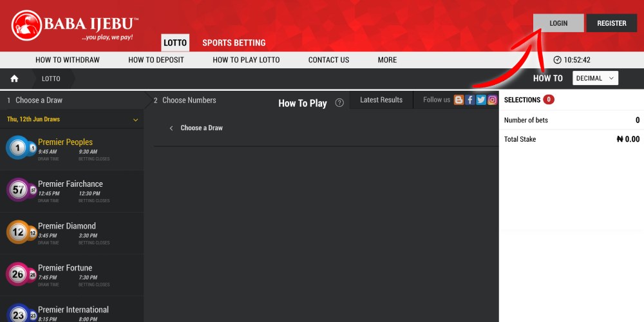Open HOW TO WITHDRAW menu item

(x=68, y=60)
